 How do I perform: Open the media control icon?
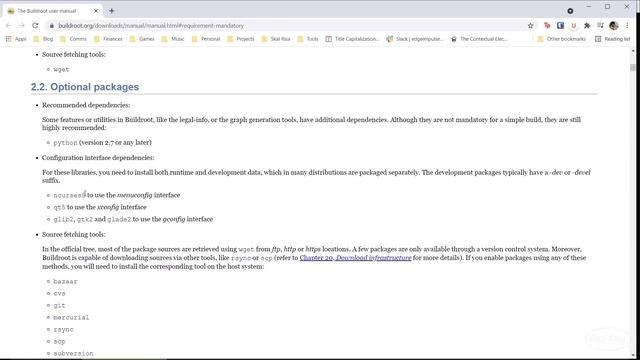click(600, 26)
